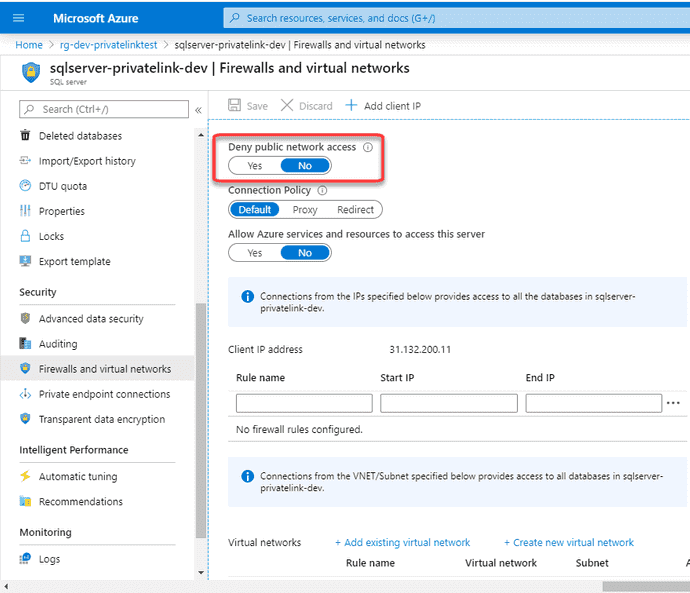Click the Save disk icon
The image size is (690, 593).
[x=234, y=105]
